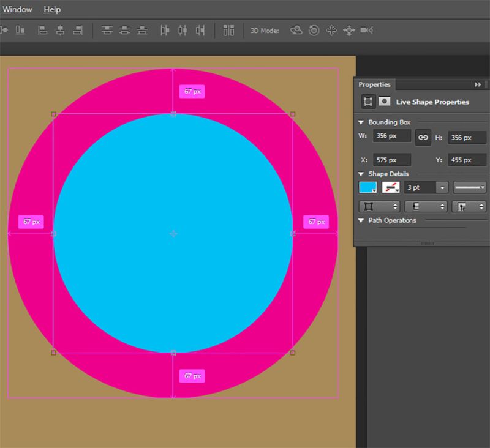Click the distribute horizontal centers icon
This screenshot has width=490, height=448.
[183, 29]
